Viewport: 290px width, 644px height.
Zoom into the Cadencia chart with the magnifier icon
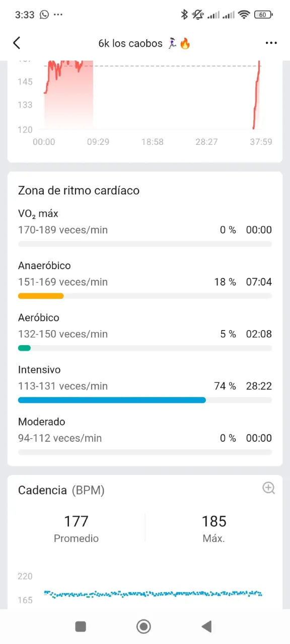coord(269,488)
